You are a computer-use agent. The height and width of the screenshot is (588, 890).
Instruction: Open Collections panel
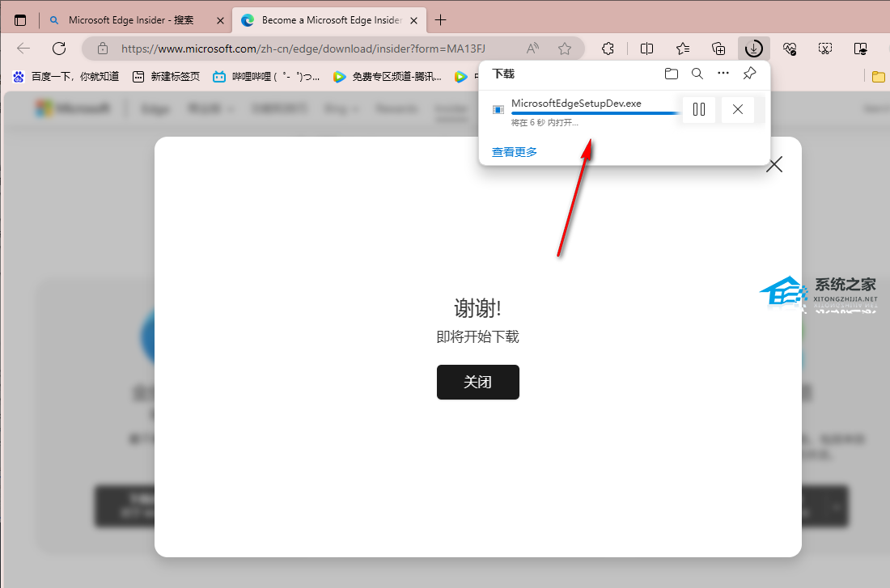pos(718,49)
